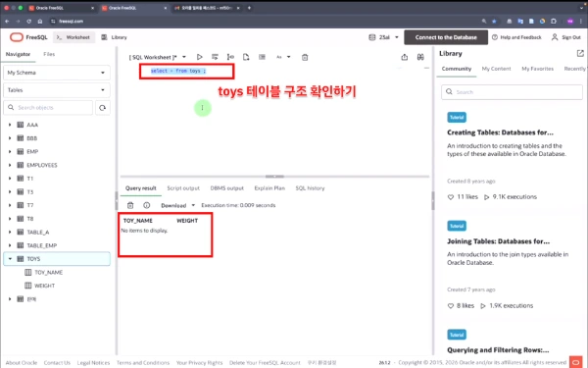Click the Sign Out user icon
This screenshot has width=588, height=368.
coord(555,37)
